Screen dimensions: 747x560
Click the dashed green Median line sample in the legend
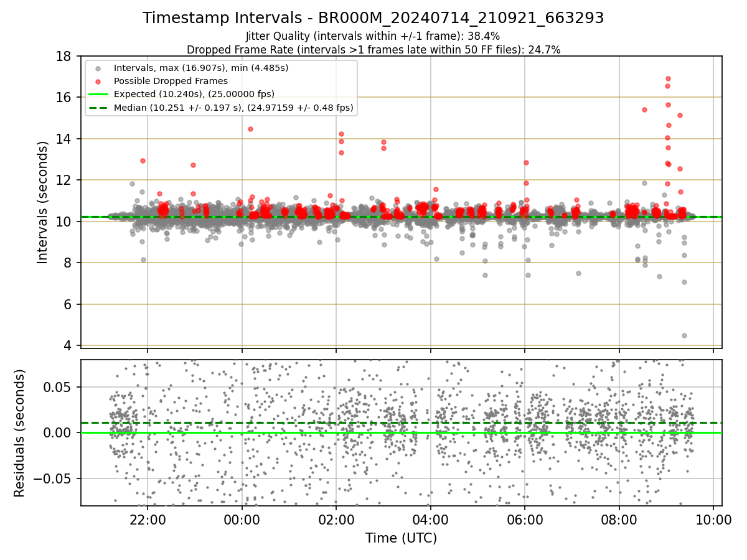100,108
